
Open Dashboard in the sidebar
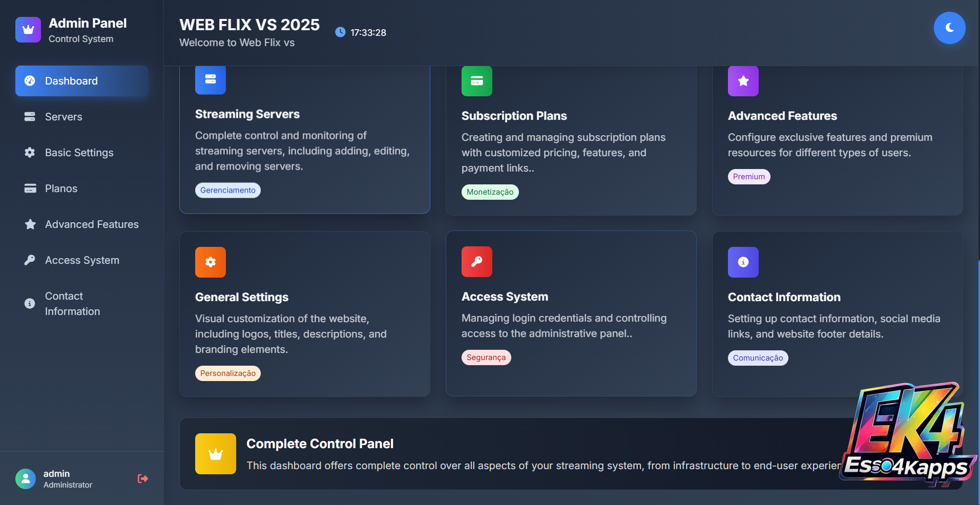pos(82,81)
